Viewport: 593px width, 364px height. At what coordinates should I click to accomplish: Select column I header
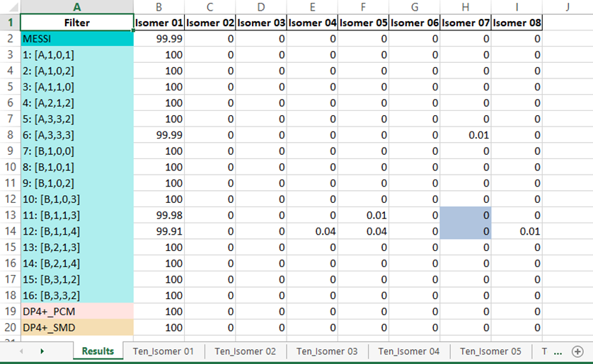[517, 7]
